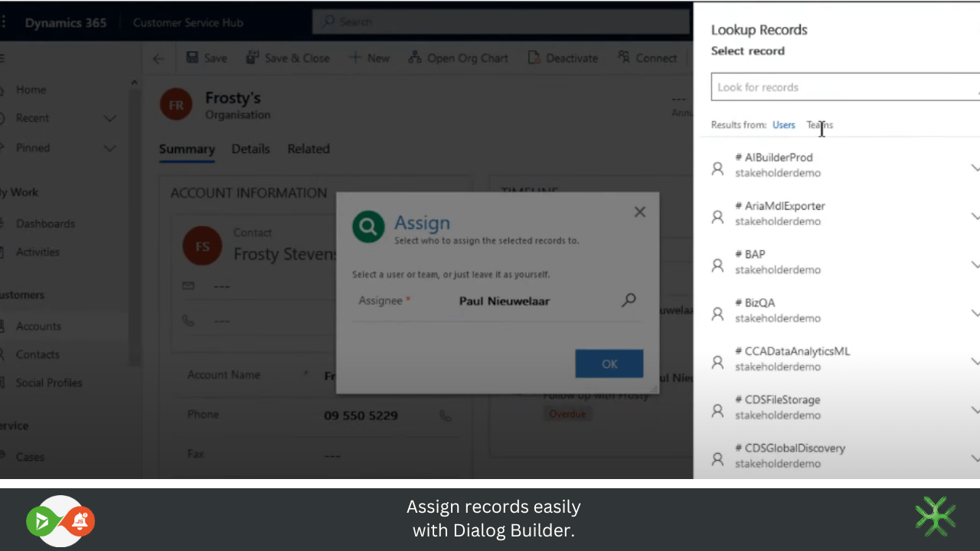Open Contacts in the sidebar
Viewport: 980px width, 551px height.
(38, 354)
